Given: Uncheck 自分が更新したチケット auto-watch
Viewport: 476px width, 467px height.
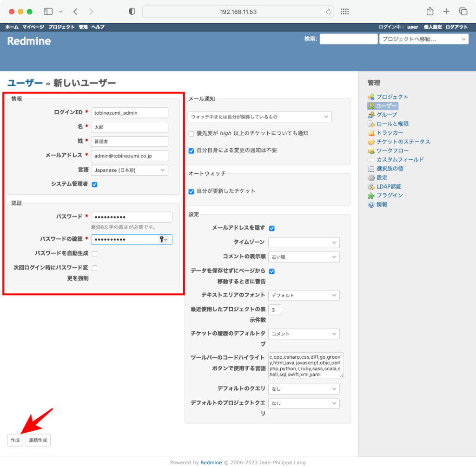Looking at the screenshot, I should click(x=191, y=191).
